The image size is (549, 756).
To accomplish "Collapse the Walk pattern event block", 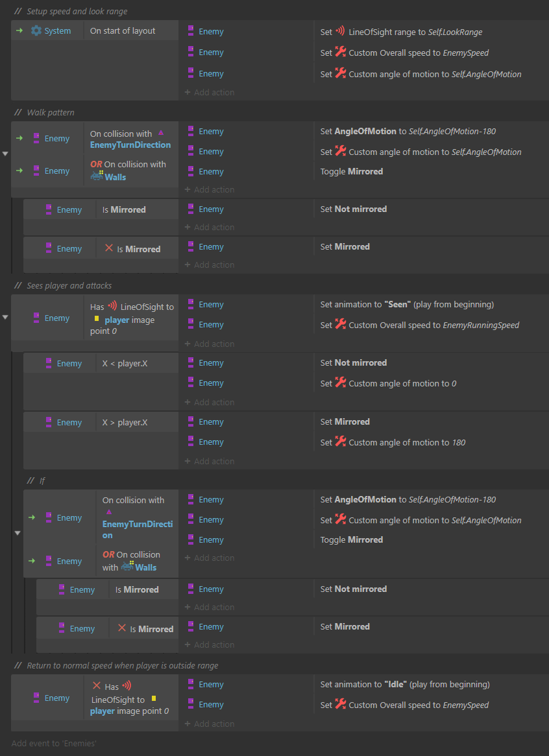I will click(6, 154).
